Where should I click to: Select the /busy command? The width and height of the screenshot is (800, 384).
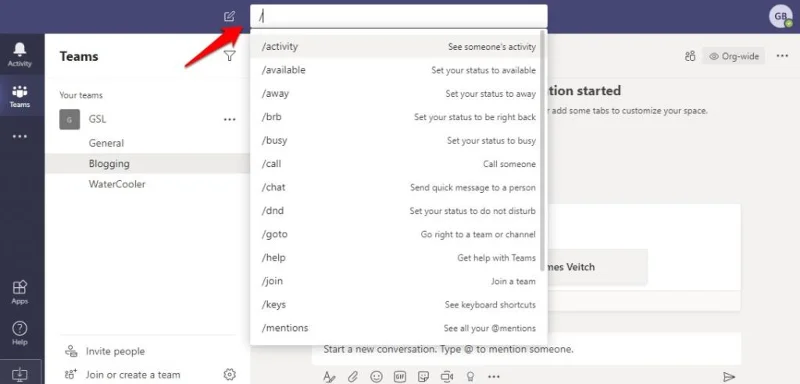click(398, 140)
